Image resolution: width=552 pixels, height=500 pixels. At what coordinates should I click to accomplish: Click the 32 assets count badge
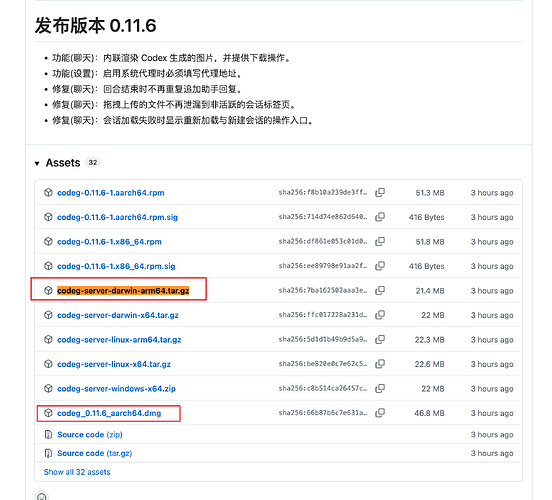[x=93, y=163]
